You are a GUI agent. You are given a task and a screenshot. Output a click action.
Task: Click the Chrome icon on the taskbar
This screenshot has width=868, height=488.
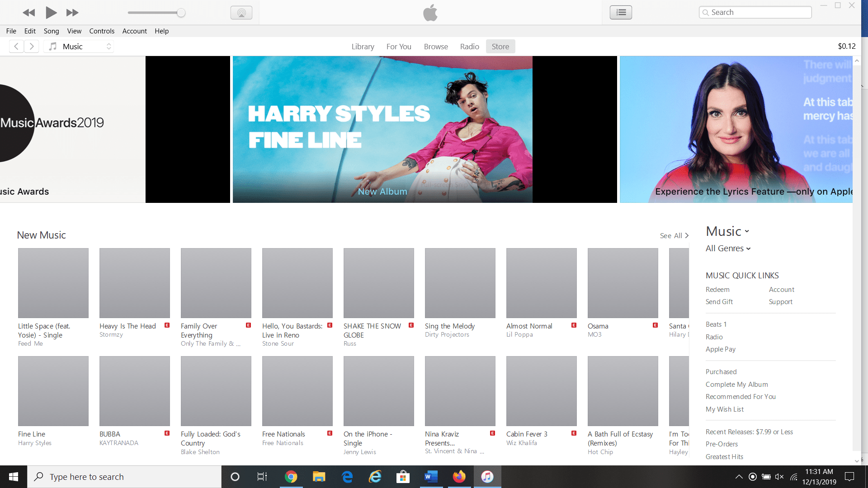point(291,476)
